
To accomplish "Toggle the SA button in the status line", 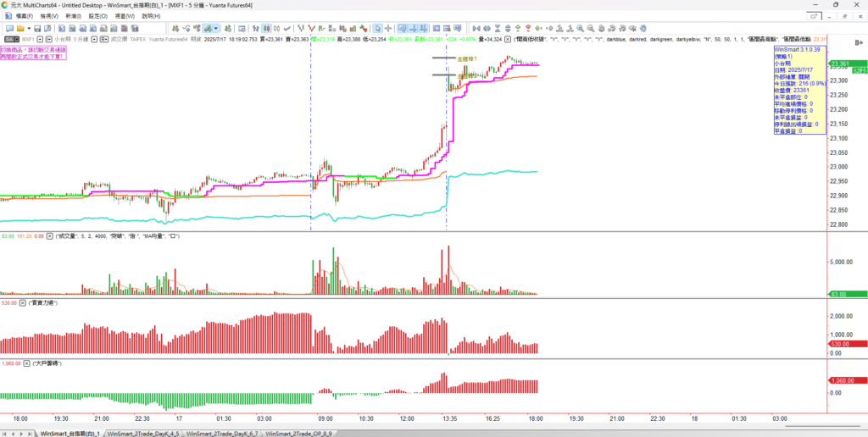I will [10, 39].
